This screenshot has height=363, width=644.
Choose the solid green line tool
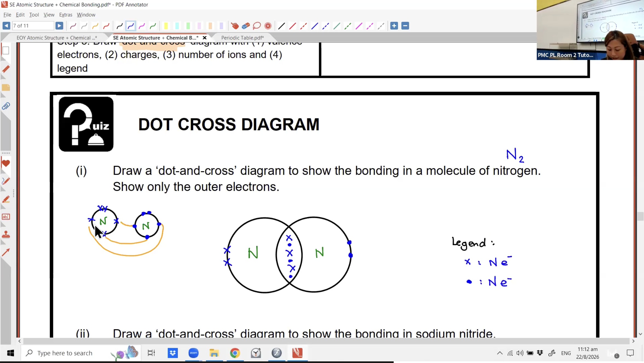(x=337, y=26)
